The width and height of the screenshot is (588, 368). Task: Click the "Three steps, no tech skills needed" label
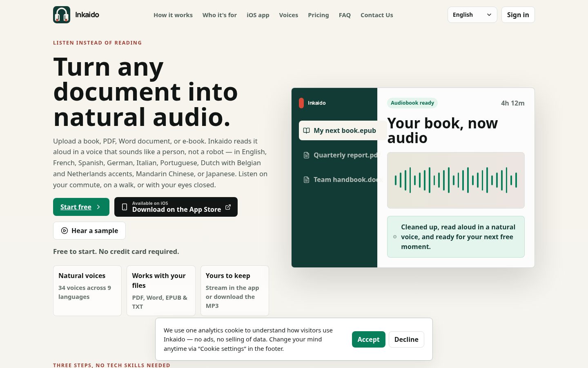click(111, 365)
